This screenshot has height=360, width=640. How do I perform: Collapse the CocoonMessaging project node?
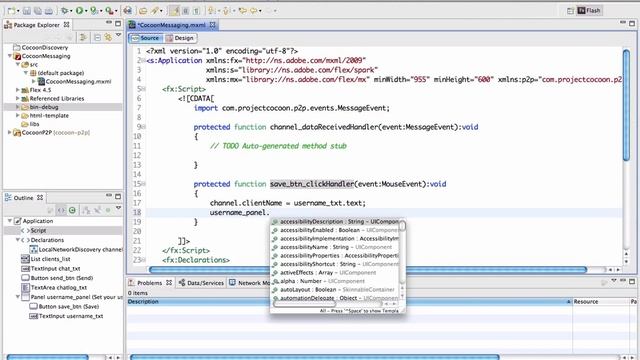[10, 56]
